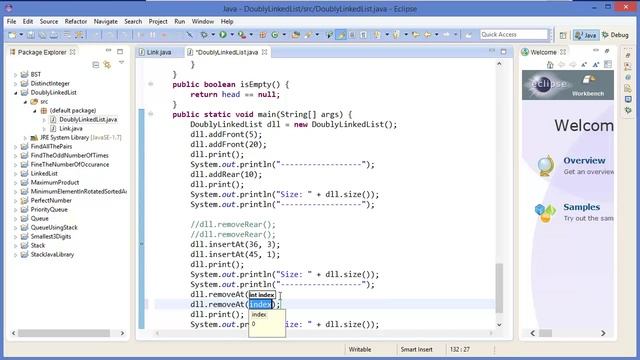Click Reduce font size in Welcome view

(x=584, y=64)
